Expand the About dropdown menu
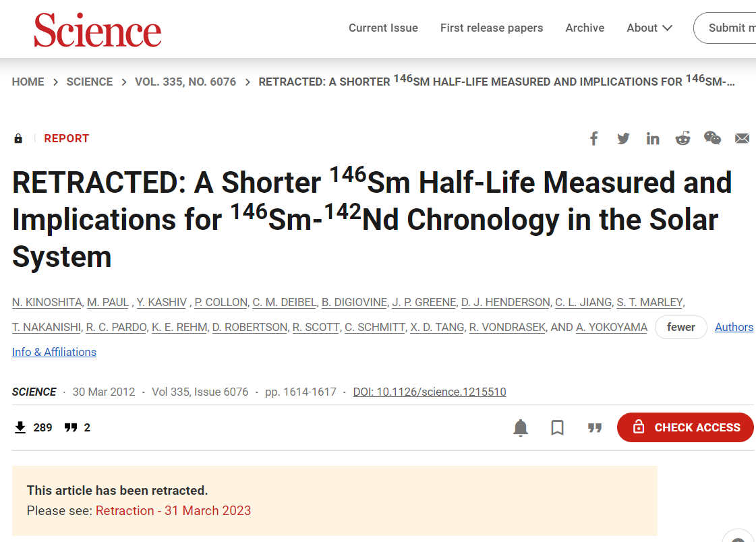This screenshot has height=542, width=756. coord(649,28)
